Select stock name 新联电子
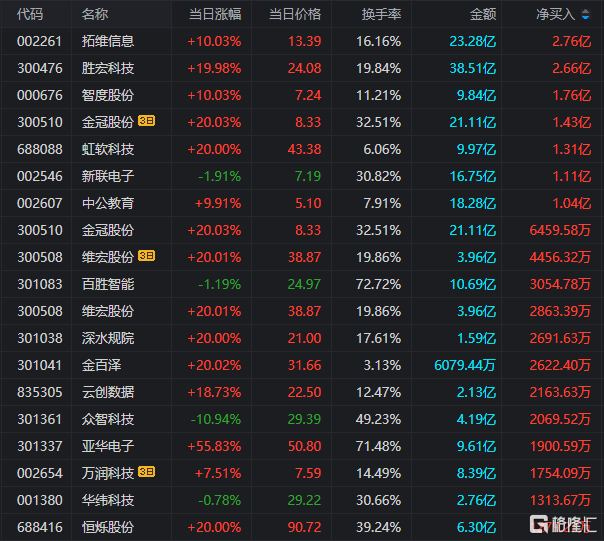604x541 pixels. click(x=108, y=176)
